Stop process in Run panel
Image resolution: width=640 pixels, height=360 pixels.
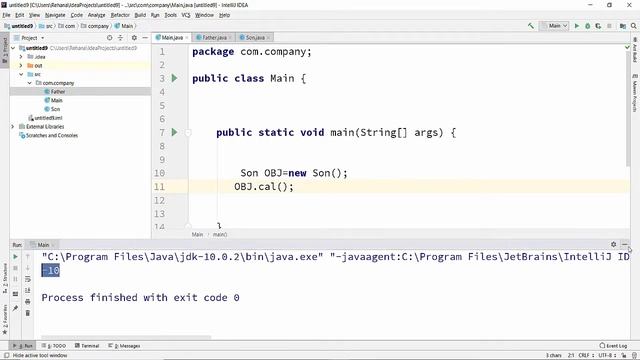coord(16,268)
